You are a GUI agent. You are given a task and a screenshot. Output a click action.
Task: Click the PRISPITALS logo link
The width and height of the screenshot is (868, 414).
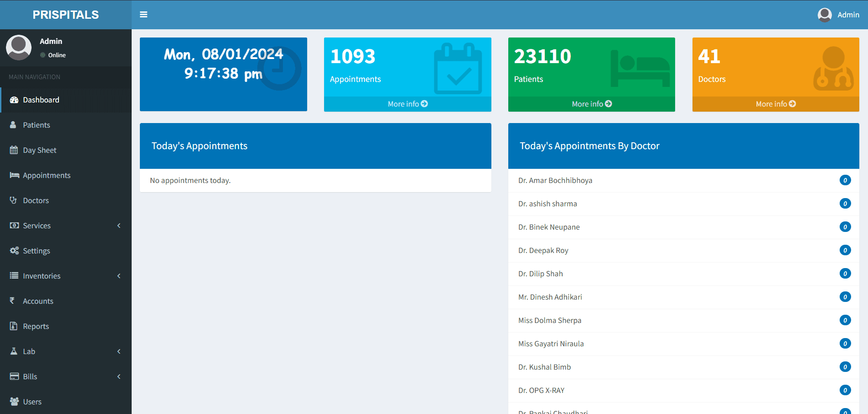click(66, 15)
